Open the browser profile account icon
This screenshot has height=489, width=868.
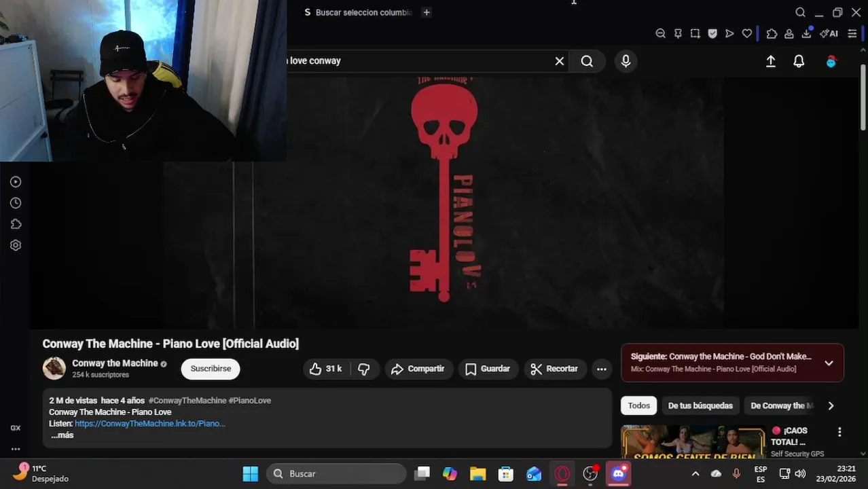(789, 33)
